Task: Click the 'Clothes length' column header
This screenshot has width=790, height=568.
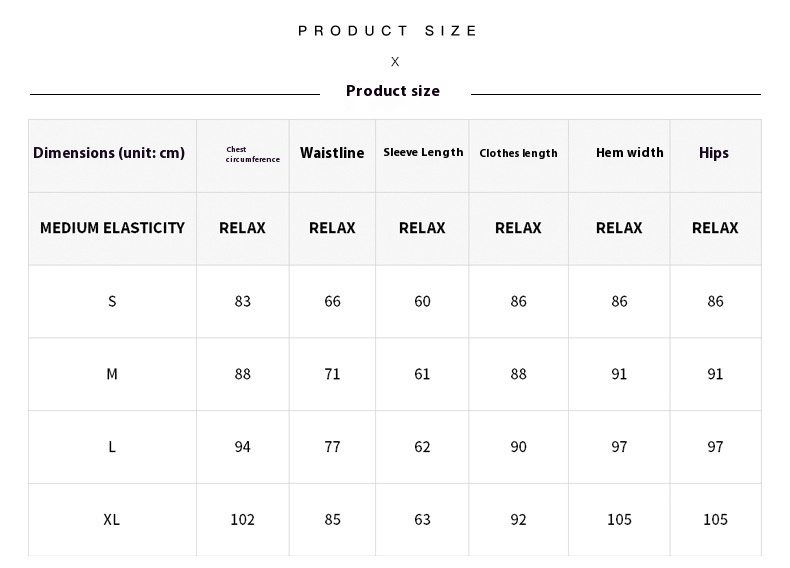Action: [x=518, y=153]
